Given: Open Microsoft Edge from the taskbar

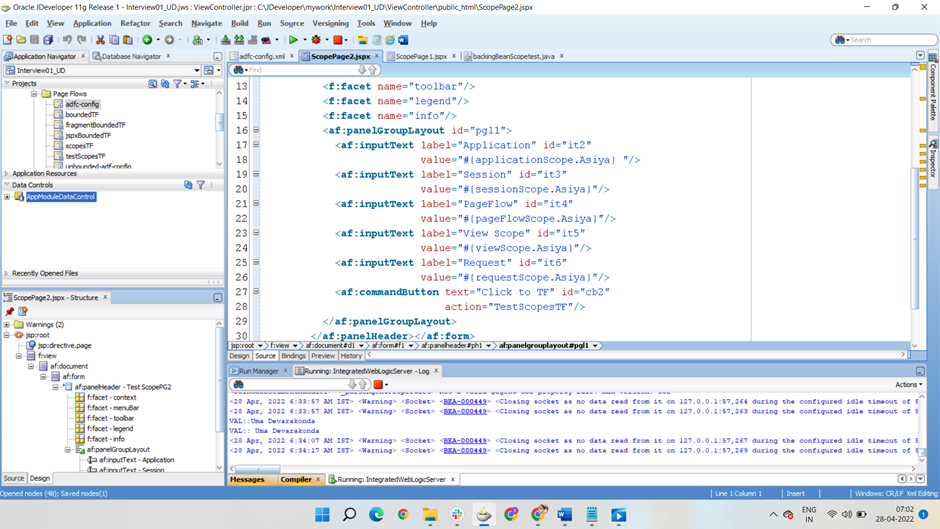Looking at the screenshot, I should (x=376, y=515).
